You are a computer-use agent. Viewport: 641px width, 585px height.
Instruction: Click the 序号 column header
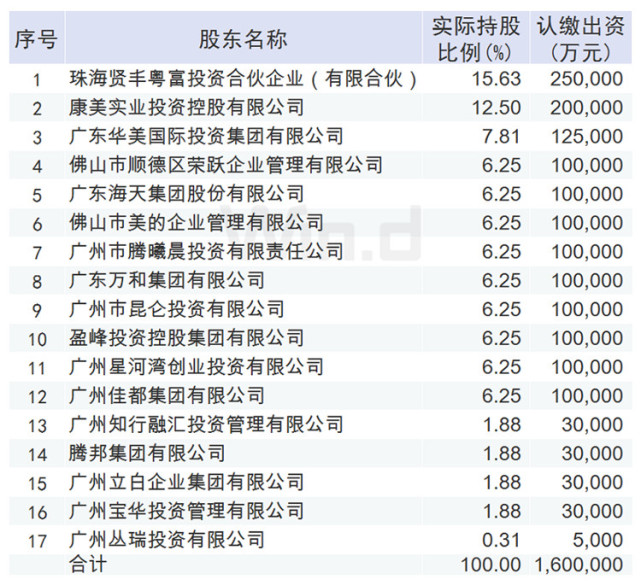point(36,39)
